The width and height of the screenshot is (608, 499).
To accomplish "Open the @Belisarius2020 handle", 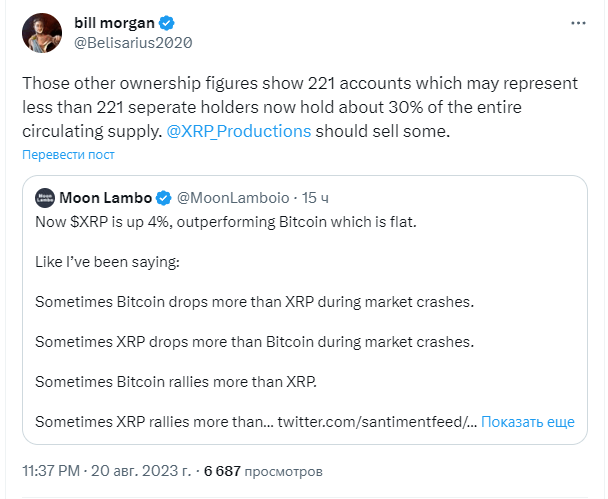I will click(x=133, y=43).
